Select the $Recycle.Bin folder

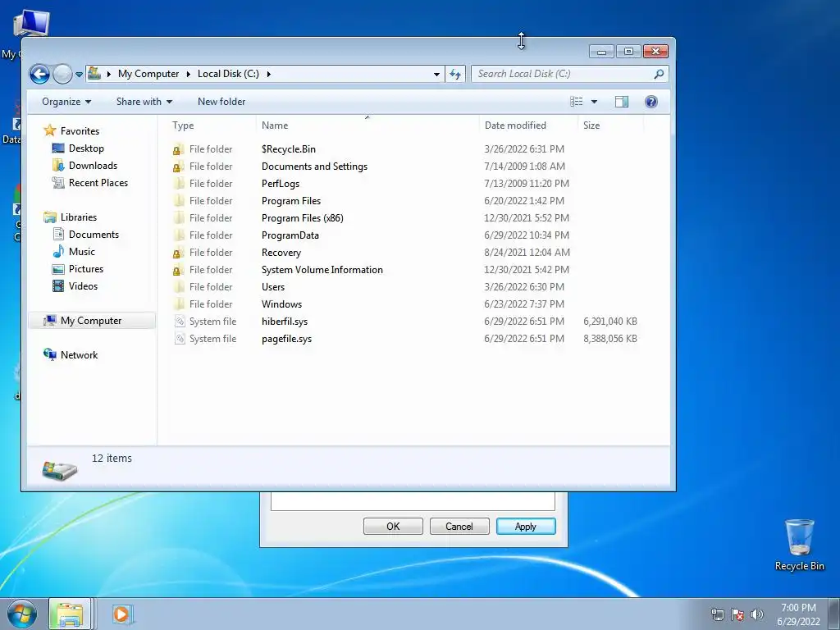(288, 149)
